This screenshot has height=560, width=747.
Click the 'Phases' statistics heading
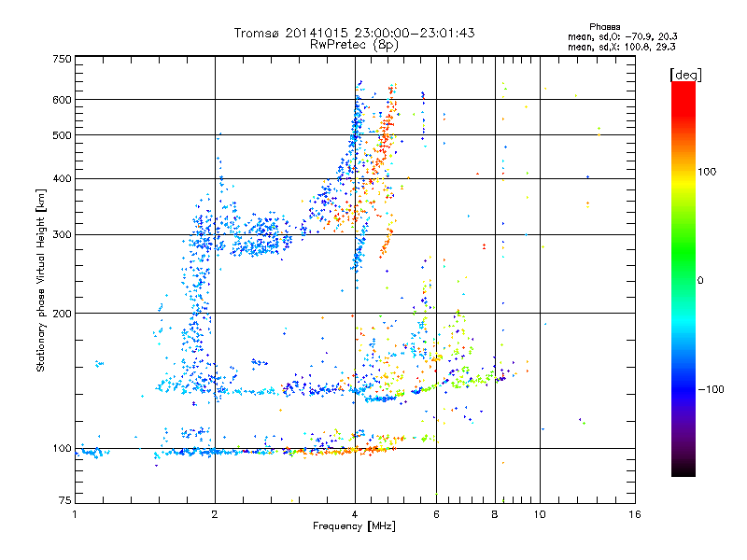pyautogui.click(x=604, y=27)
